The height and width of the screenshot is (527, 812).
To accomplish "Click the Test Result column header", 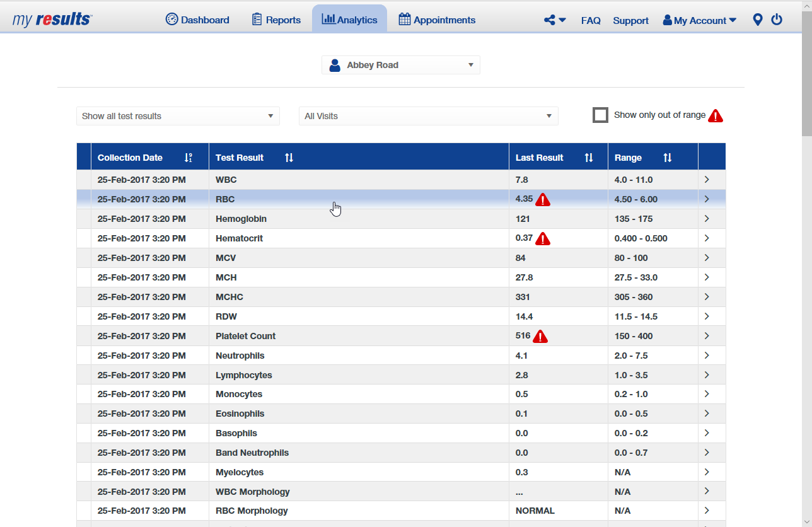I will point(359,158).
